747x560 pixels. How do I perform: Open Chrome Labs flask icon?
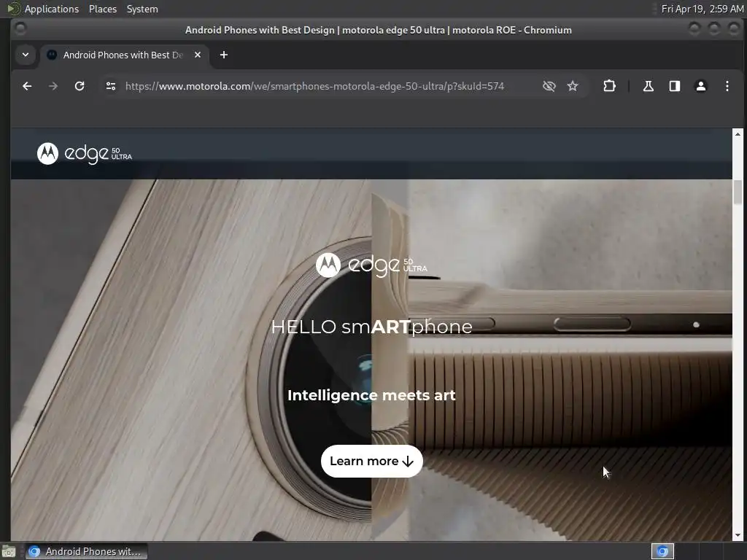tap(649, 86)
